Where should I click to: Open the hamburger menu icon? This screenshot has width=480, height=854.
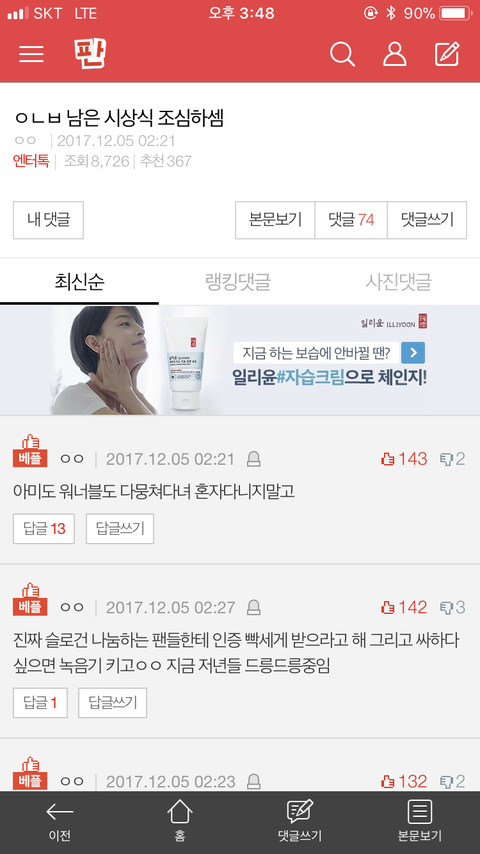click(31, 53)
